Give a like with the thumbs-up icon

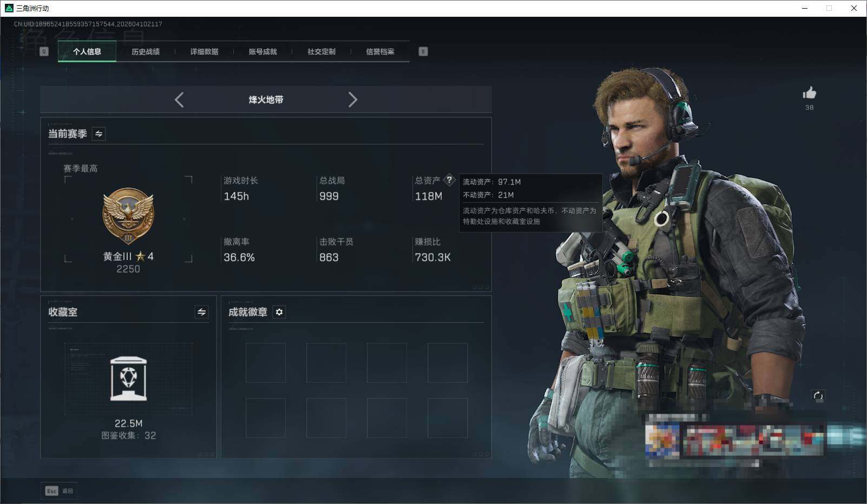click(x=809, y=93)
